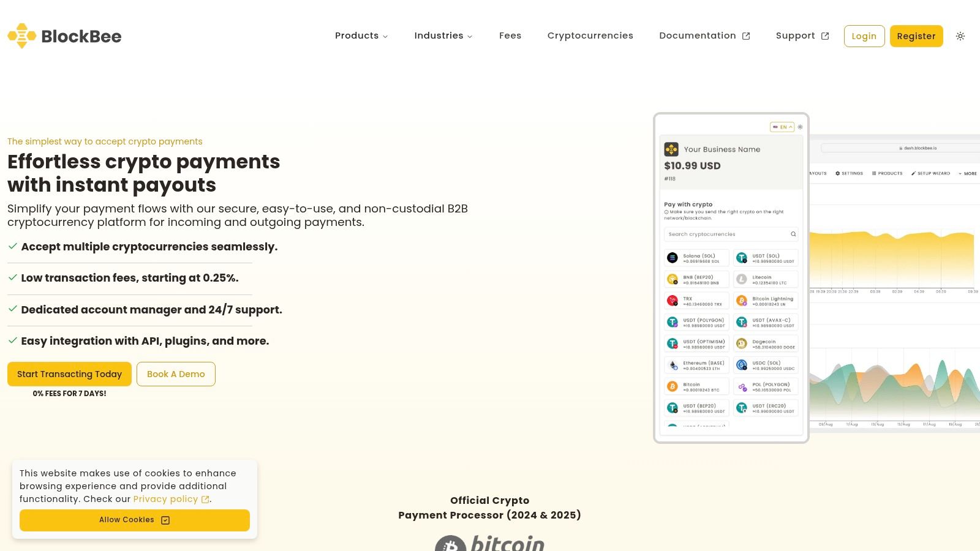Viewport: 980px width, 551px height.
Task: Select the USDT (SOL) cryptocurrency
Action: point(766,257)
